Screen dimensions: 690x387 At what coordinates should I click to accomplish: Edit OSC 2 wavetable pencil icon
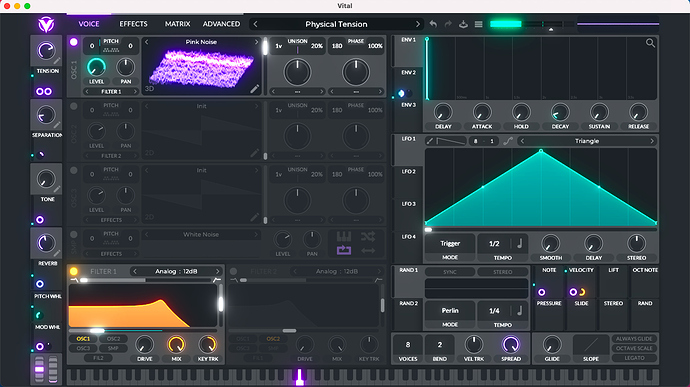[254, 153]
